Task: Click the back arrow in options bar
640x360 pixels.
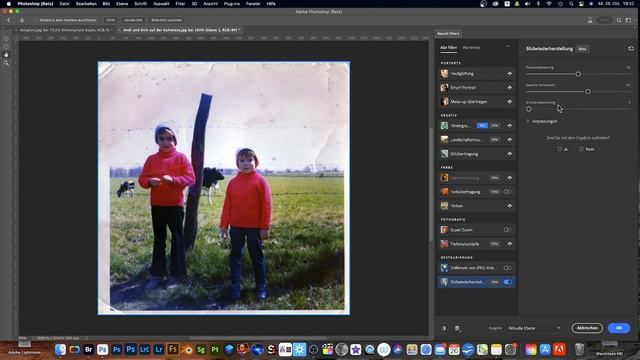Action: (9, 20)
